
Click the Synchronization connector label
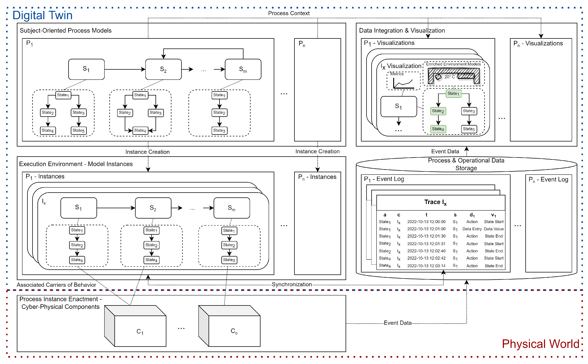(x=292, y=284)
